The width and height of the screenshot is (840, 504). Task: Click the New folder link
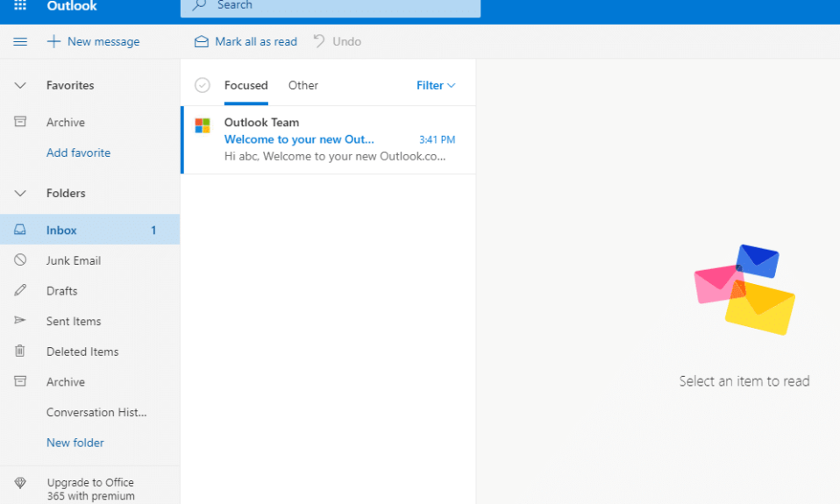pos(75,443)
